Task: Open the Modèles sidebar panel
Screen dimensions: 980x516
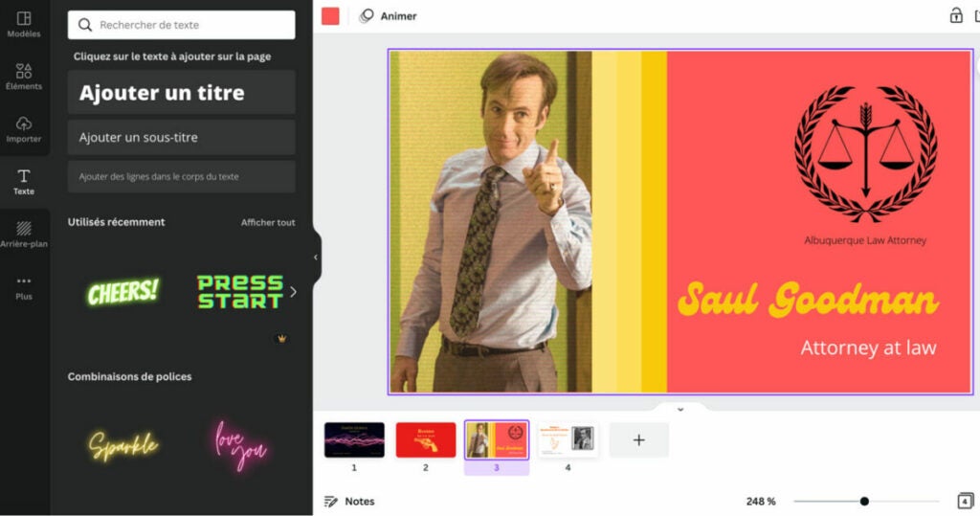Action: click(24, 24)
